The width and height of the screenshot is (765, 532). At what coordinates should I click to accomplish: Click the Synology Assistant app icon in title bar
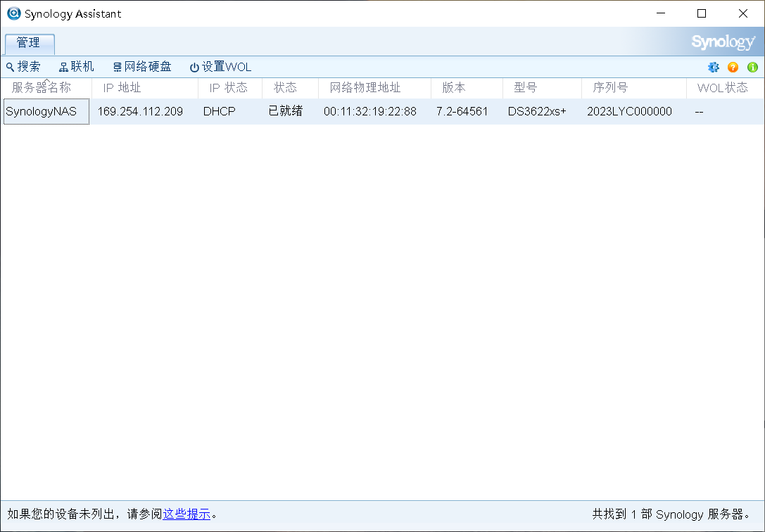[x=13, y=13]
